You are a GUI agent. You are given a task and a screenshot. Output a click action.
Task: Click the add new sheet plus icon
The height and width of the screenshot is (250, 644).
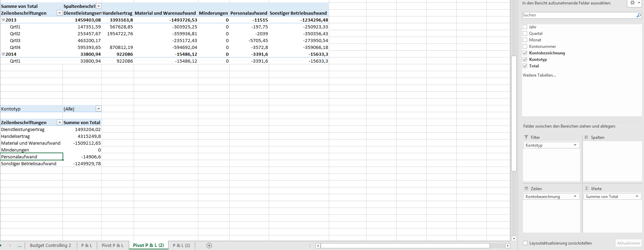[x=209, y=246]
